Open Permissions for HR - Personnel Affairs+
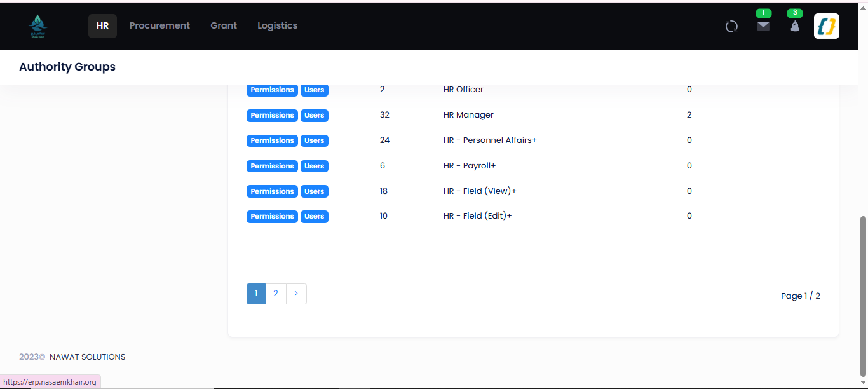868x389 pixels. pos(272,140)
